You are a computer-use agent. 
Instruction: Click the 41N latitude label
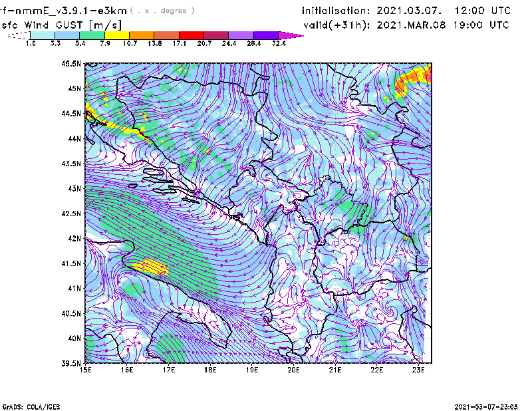[74, 289]
